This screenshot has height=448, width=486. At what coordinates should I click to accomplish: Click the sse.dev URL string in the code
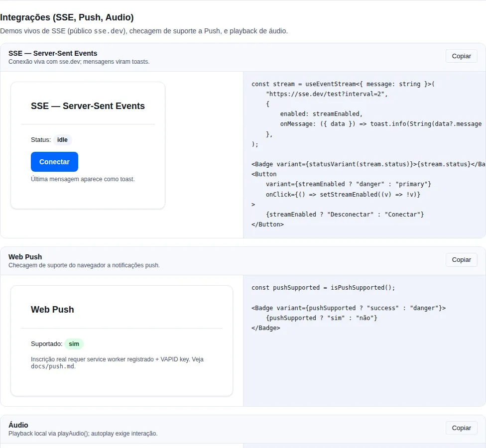pyautogui.click(x=327, y=94)
